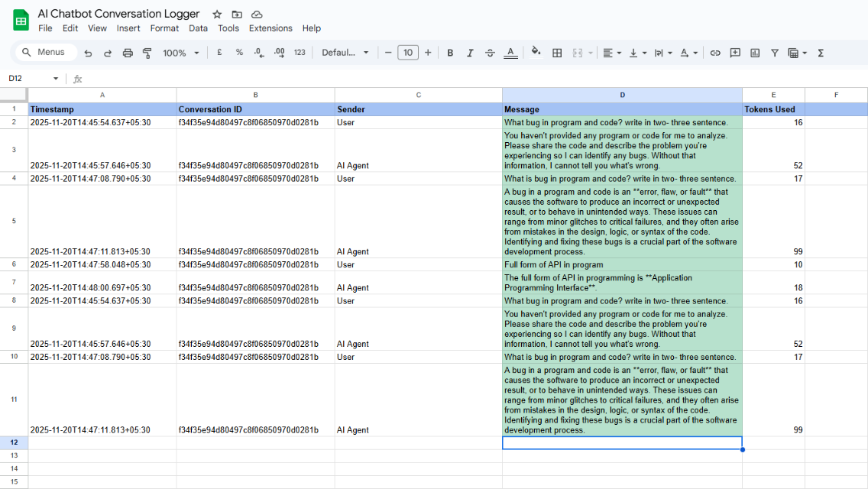Click the Insert link icon
Viewport: 868px width, 489px height.
(715, 53)
